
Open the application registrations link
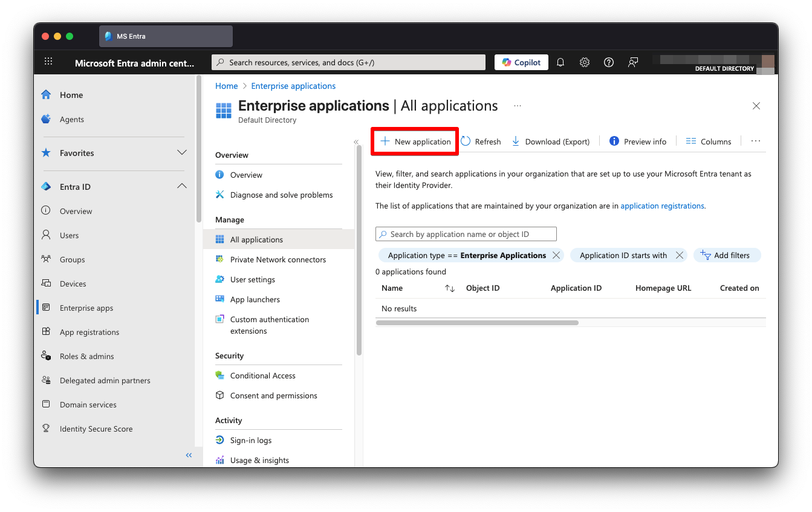tap(662, 206)
